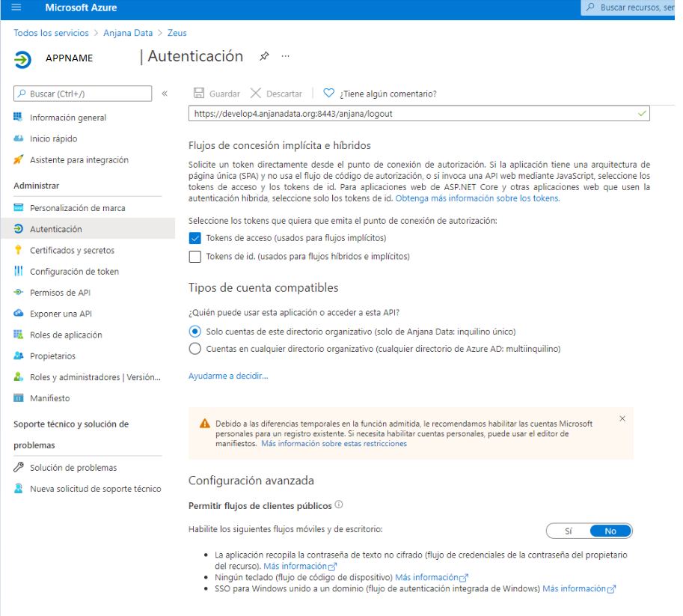
Task: Switch public client flows toggle to Sí
Action: tap(569, 531)
